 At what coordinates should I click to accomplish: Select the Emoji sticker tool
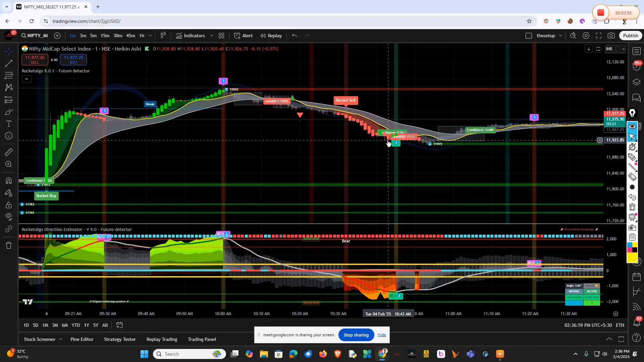coord(8,136)
